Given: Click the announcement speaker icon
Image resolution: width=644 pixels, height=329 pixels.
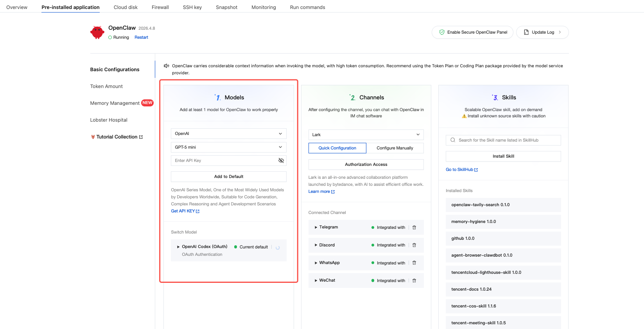Looking at the screenshot, I should pyautogui.click(x=167, y=66).
